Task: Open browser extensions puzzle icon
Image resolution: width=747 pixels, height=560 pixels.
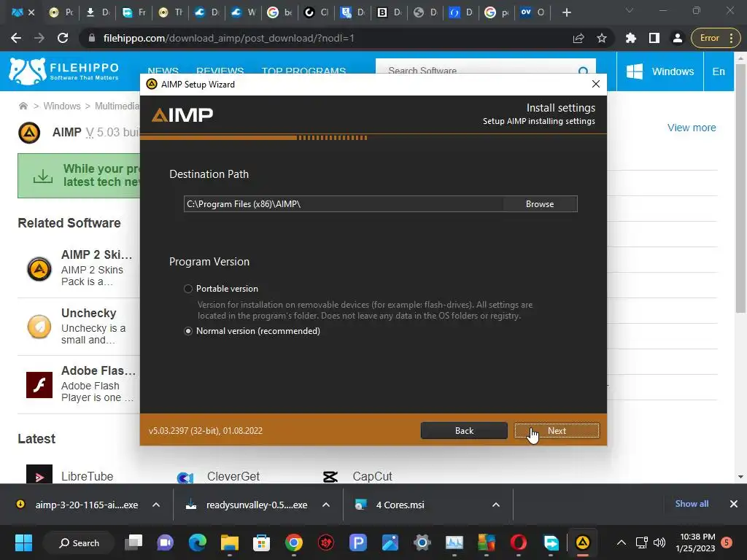Action: pyautogui.click(x=631, y=38)
